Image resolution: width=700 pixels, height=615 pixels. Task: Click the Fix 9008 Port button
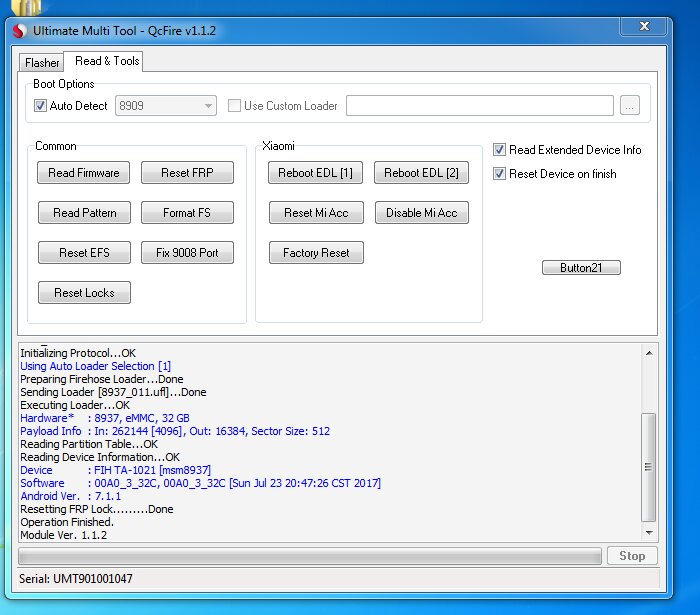[187, 253]
